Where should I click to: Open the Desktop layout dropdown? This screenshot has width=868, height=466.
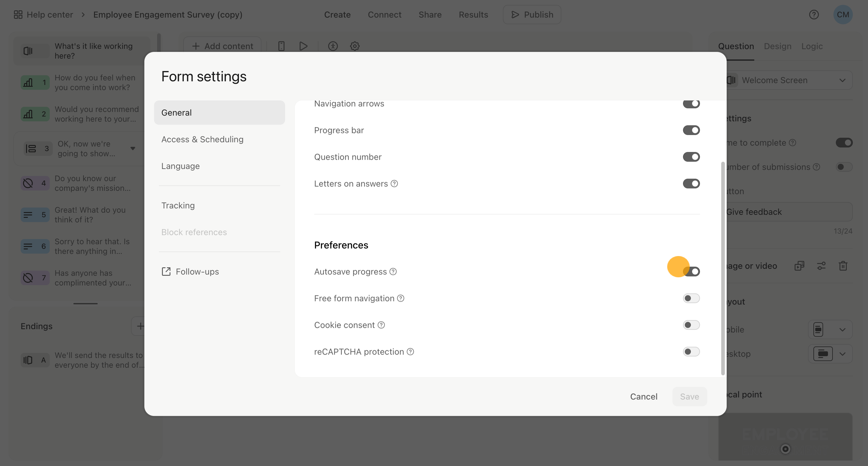pos(830,354)
